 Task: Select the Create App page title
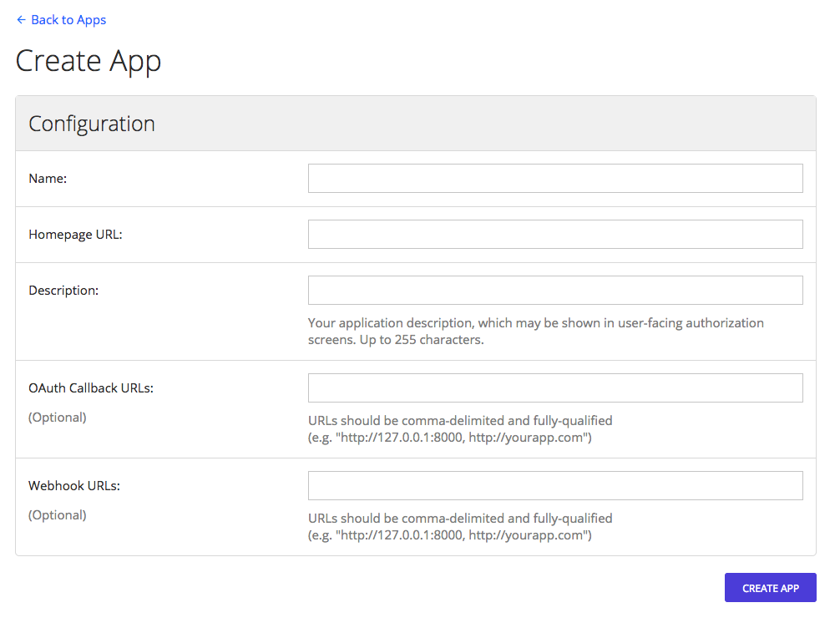point(88,60)
